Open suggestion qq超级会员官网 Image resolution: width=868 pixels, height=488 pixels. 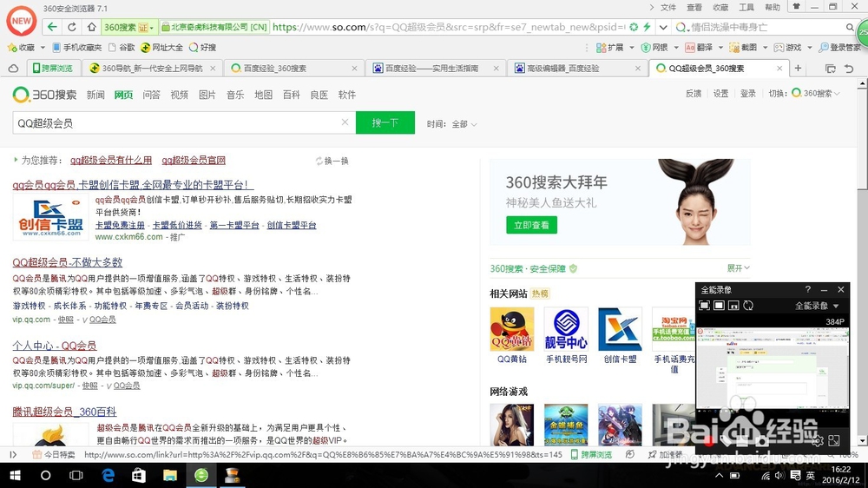coord(194,161)
